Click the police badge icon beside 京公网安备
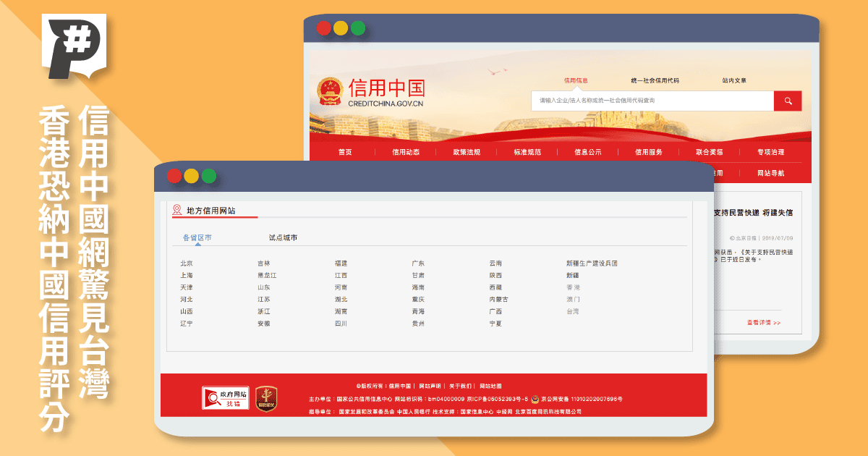Screen dimensions: 868x456 click(x=535, y=399)
